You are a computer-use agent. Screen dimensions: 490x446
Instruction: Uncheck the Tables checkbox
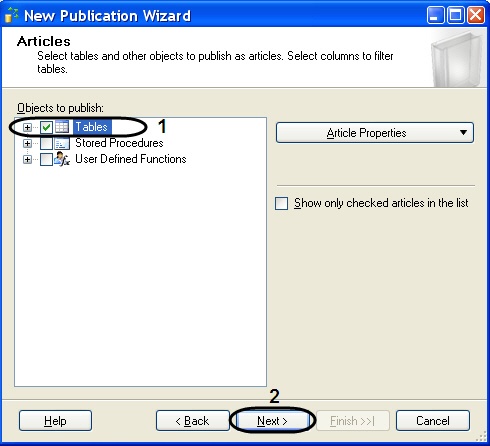(x=46, y=127)
